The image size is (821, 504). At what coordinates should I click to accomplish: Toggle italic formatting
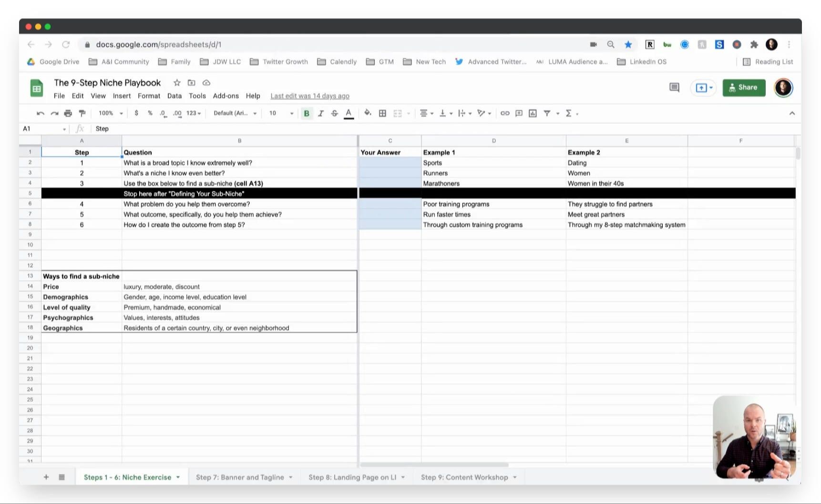point(320,113)
